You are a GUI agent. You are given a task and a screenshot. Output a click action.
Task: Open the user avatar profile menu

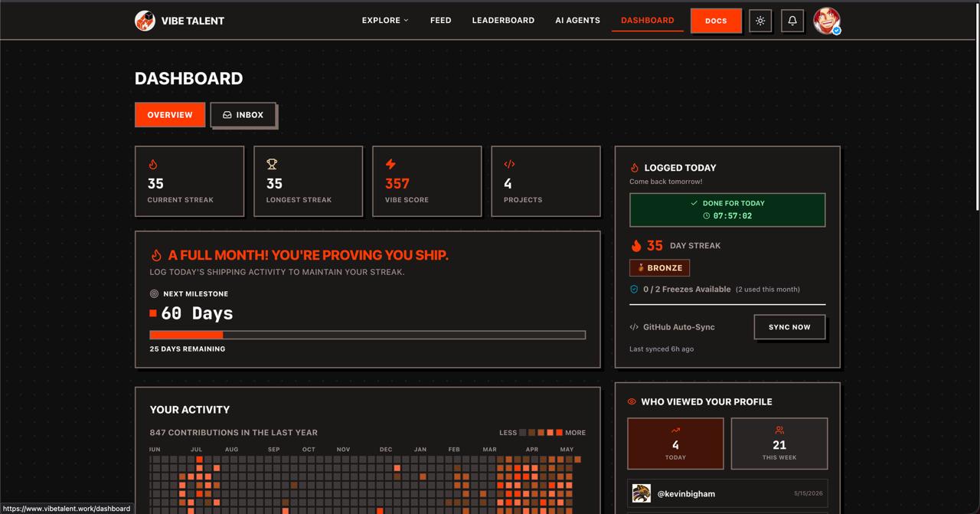tap(827, 21)
